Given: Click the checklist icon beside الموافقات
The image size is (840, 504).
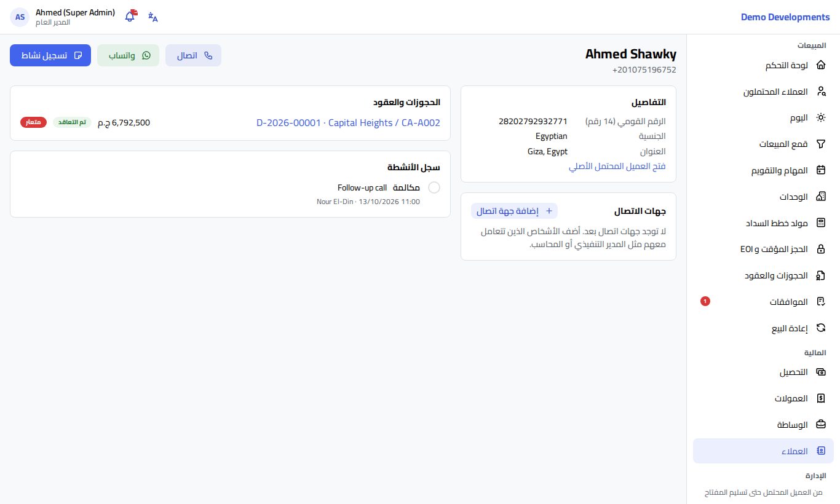Looking at the screenshot, I should (820, 302).
